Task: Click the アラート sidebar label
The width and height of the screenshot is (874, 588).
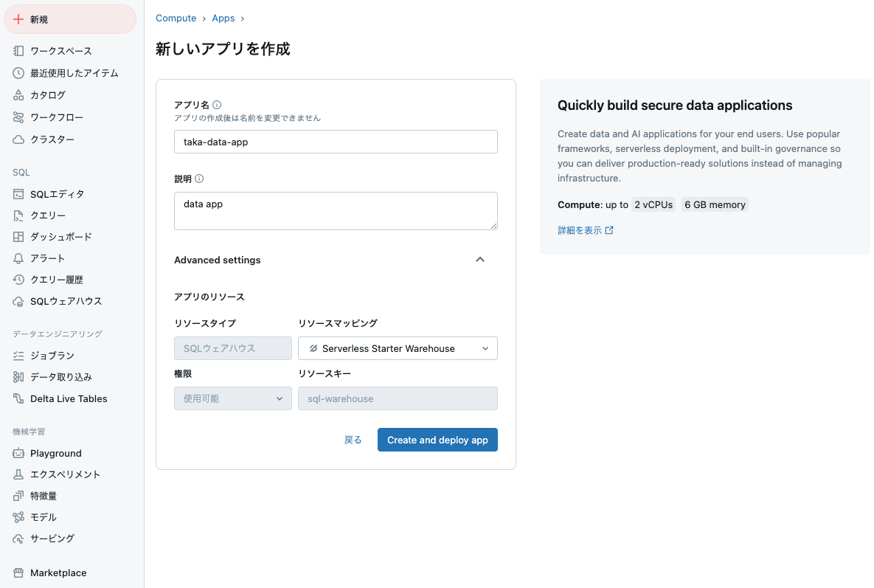Action: click(47, 259)
